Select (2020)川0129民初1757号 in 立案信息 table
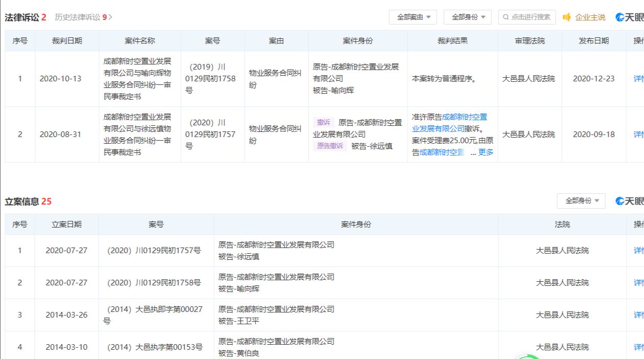Screen dimensions: 644x359 (154, 251)
